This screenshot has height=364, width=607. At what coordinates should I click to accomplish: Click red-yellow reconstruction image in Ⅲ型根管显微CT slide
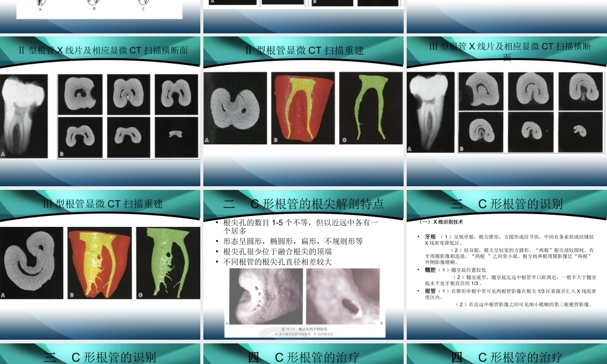click(x=100, y=263)
